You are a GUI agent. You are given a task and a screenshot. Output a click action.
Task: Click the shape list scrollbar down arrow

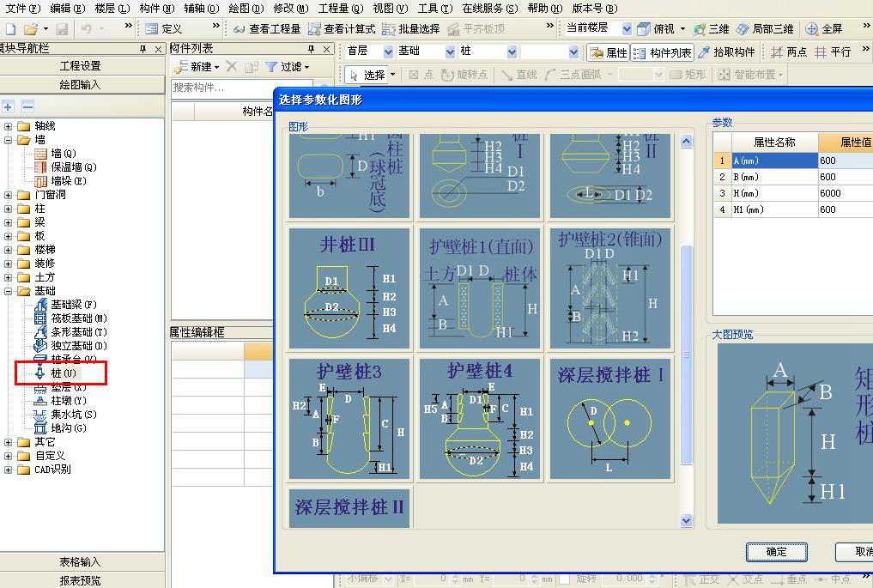[x=687, y=521]
